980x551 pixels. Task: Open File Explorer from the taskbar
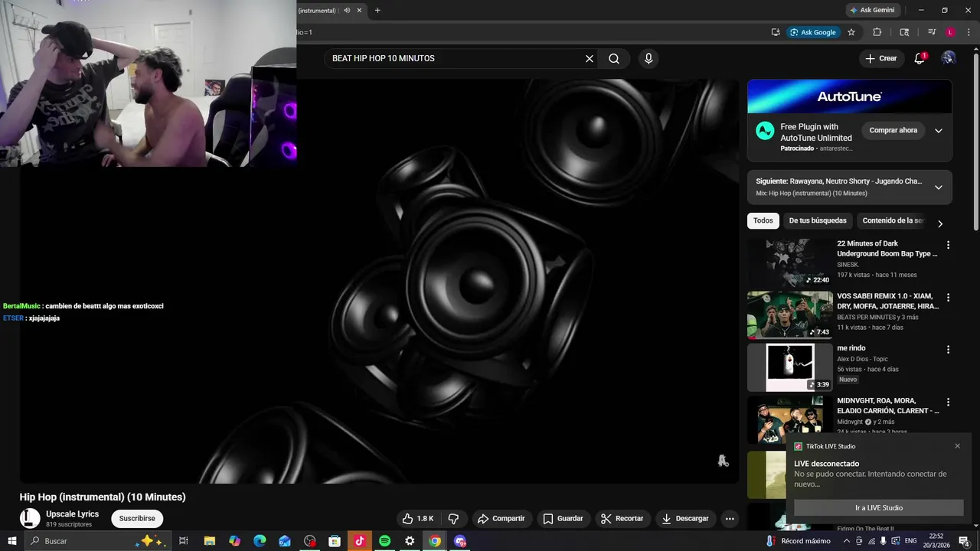[209, 541]
